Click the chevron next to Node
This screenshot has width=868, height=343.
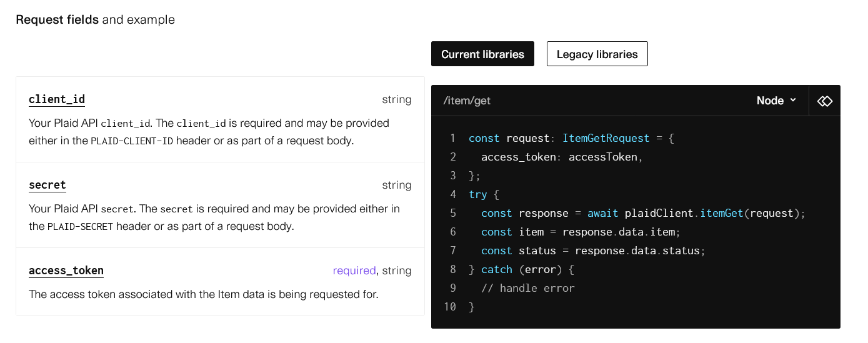793,100
